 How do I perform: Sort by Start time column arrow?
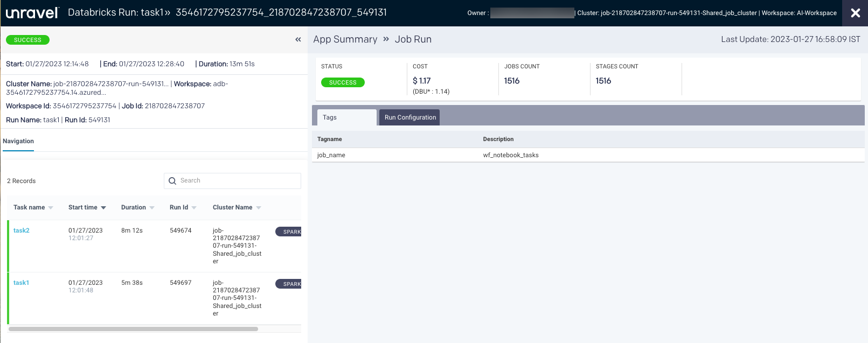[103, 208]
